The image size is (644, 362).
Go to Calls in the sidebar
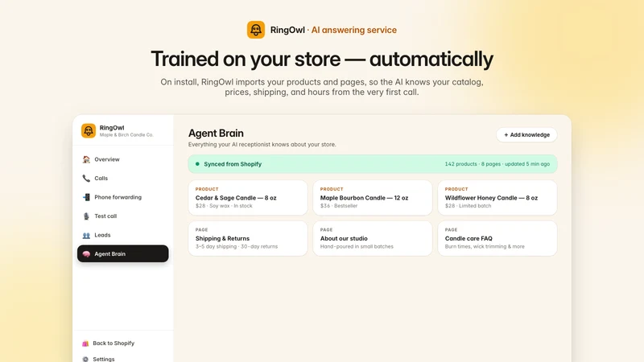(123, 178)
